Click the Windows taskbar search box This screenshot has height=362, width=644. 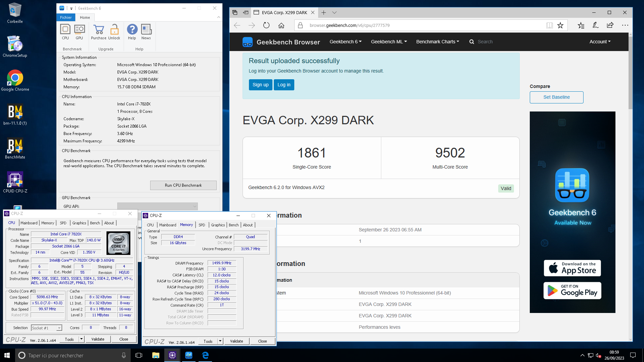coord(73,355)
